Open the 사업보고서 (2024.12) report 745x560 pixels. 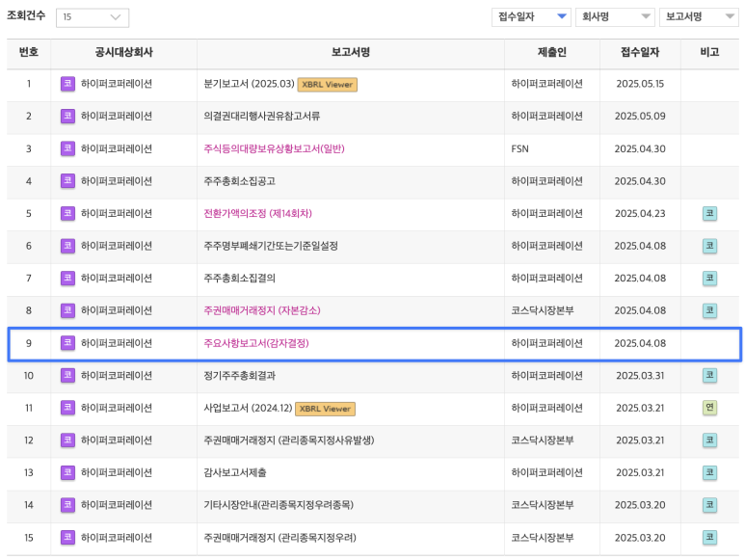point(248,408)
